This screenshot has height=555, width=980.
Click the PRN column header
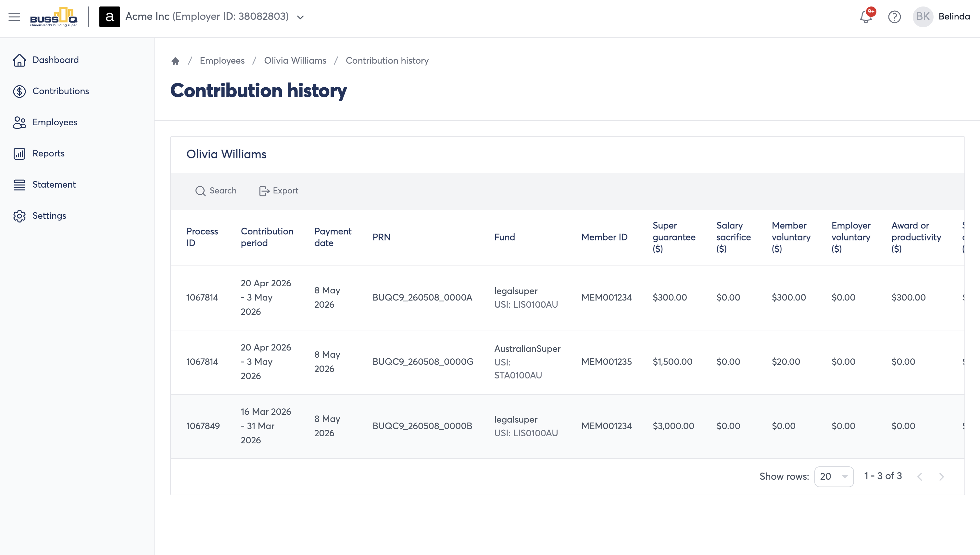[381, 237]
